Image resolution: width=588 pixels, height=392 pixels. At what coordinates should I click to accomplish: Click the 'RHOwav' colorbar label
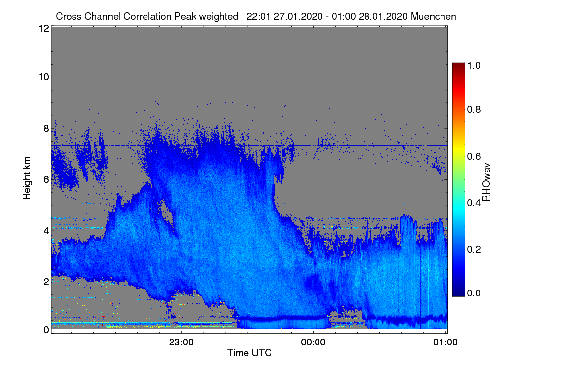pos(486,182)
